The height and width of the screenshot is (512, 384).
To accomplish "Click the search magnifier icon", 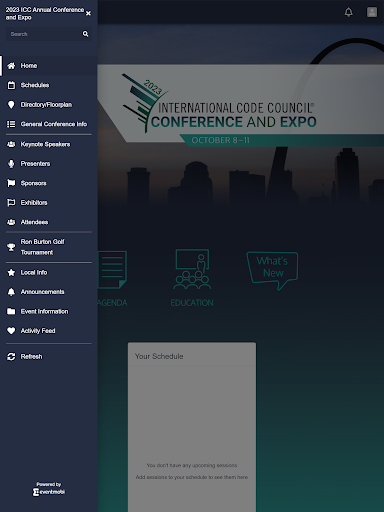I will coord(86,34).
